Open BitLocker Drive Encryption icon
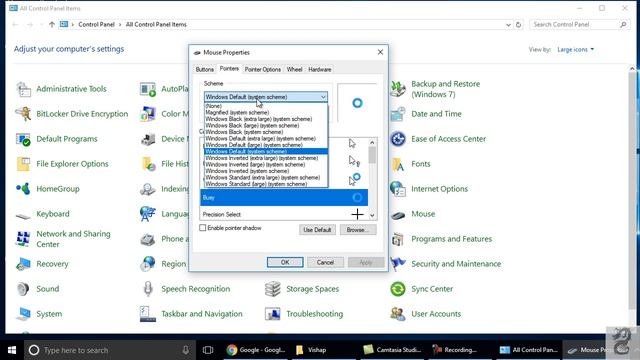Viewport: 640px width, 360px height. click(23, 114)
